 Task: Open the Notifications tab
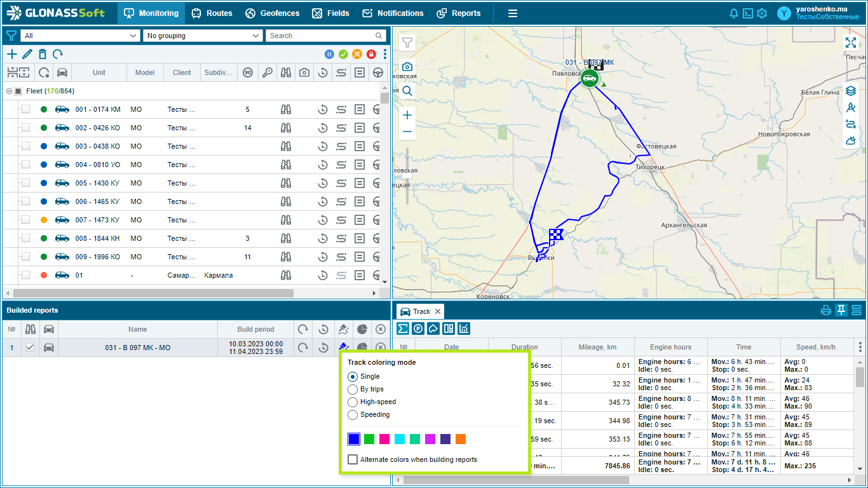point(393,13)
